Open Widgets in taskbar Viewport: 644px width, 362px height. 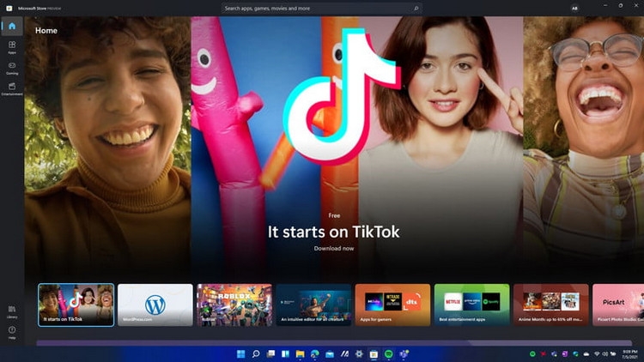click(x=285, y=353)
